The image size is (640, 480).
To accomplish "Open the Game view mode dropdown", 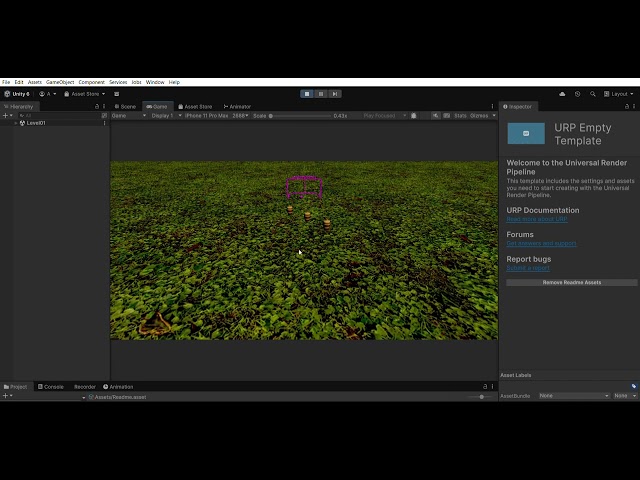I will [129, 116].
